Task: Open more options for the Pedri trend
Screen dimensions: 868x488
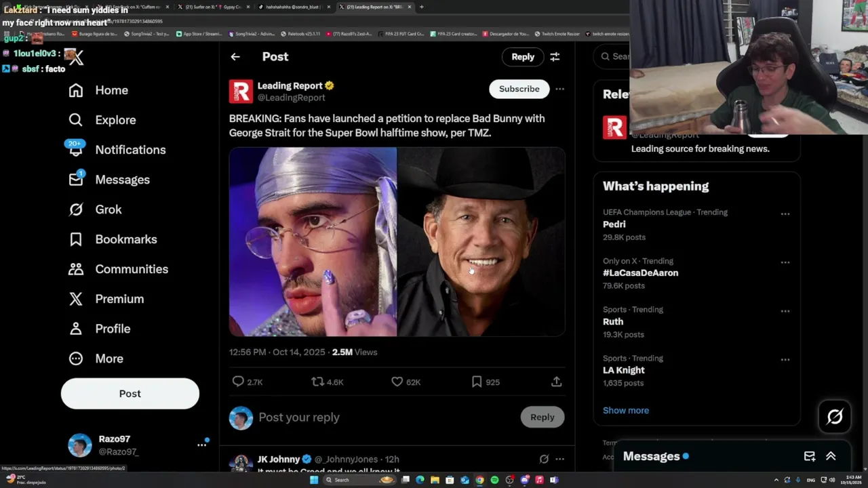Action: pyautogui.click(x=785, y=213)
